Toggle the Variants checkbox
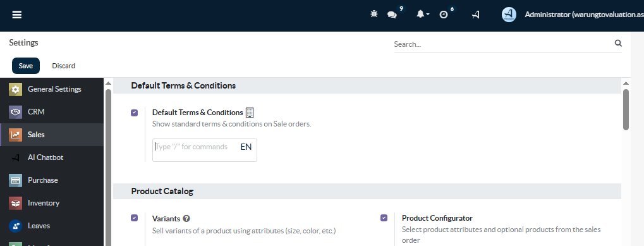644x246 pixels. (135, 218)
